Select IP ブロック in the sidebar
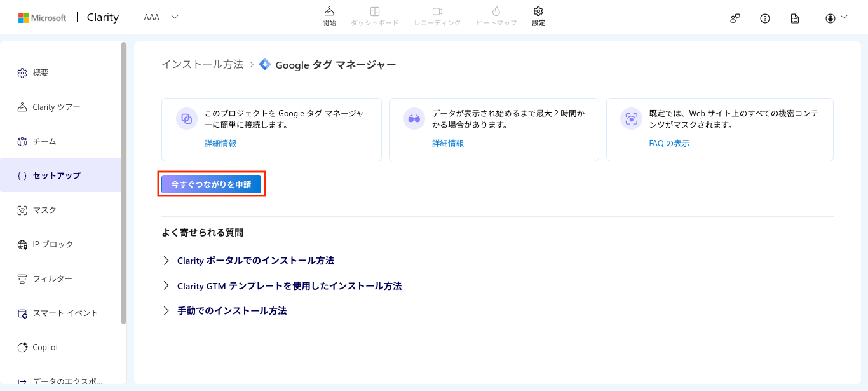868x391 pixels. [x=60, y=244]
